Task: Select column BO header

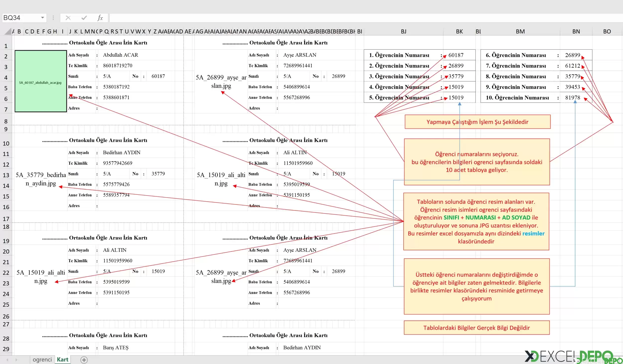Action: point(607,31)
